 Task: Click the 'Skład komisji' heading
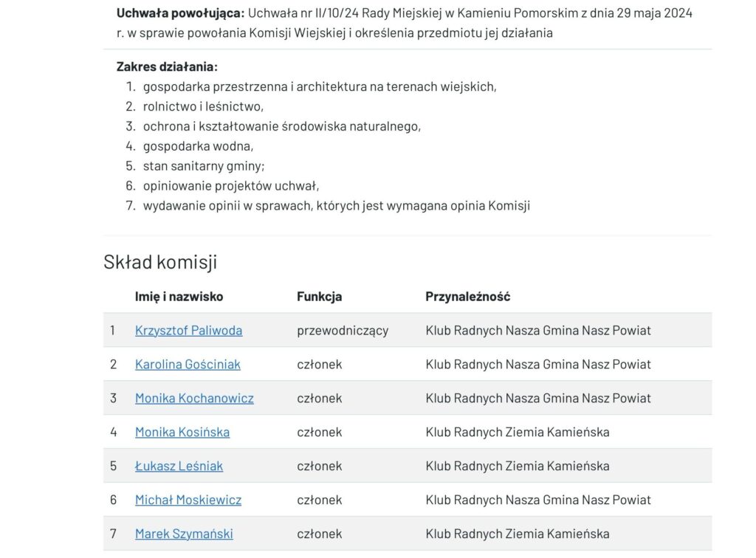click(160, 261)
